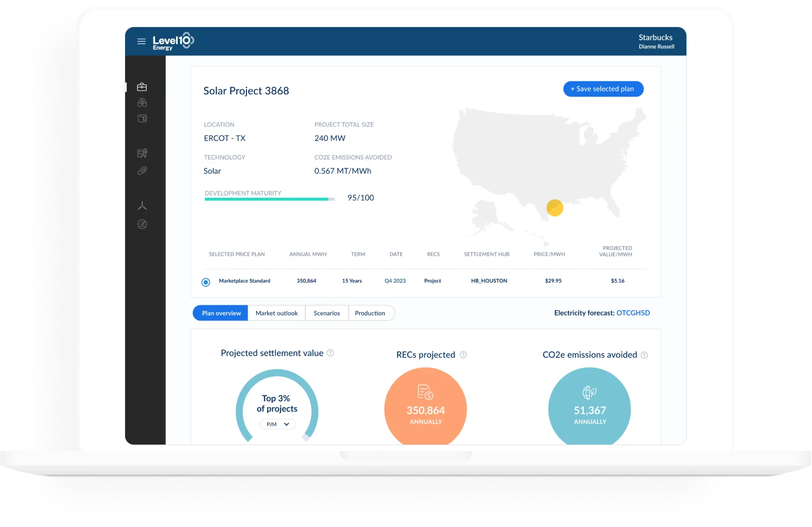
Task: Click the 95/100 maturity score
Action: click(x=361, y=198)
